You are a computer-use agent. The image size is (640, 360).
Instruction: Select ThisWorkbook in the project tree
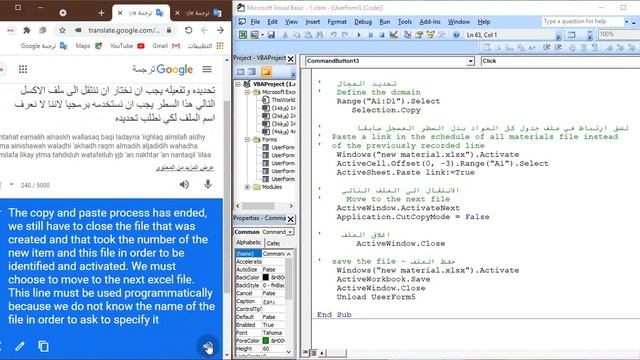(x=279, y=100)
